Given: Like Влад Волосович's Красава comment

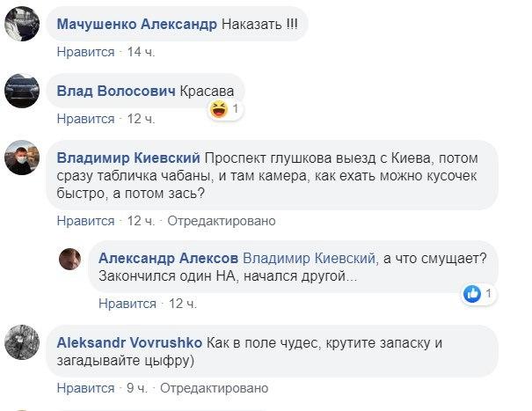Looking at the screenshot, I should pyautogui.click(x=85, y=119).
